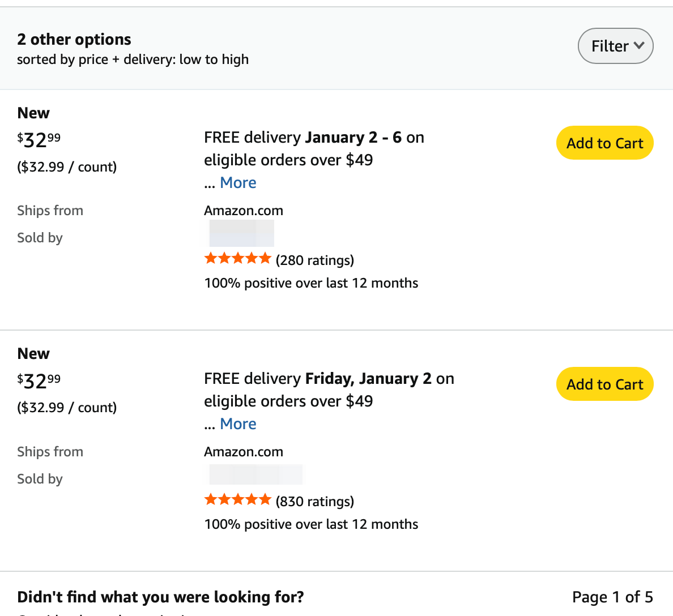The image size is (673, 616).
Task: Open the first offer's blurred seller name link
Action: tap(242, 233)
